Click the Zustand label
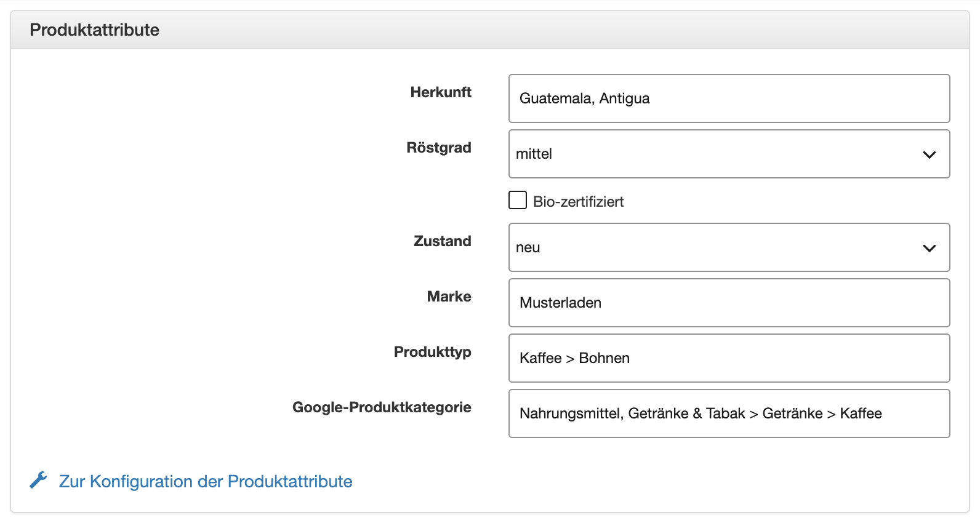This screenshot has height=523, width=980. [443, 241]
